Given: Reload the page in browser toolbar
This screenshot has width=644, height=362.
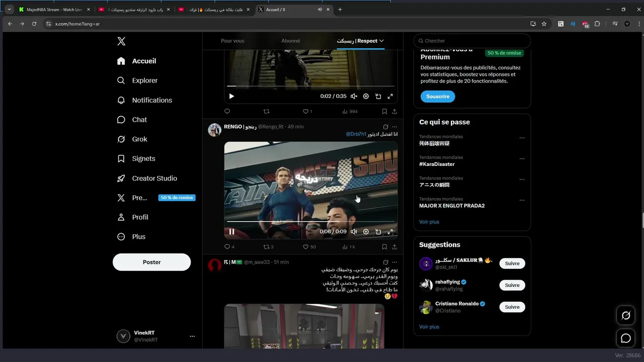Looking at the screenshot, I should [34, 24].
